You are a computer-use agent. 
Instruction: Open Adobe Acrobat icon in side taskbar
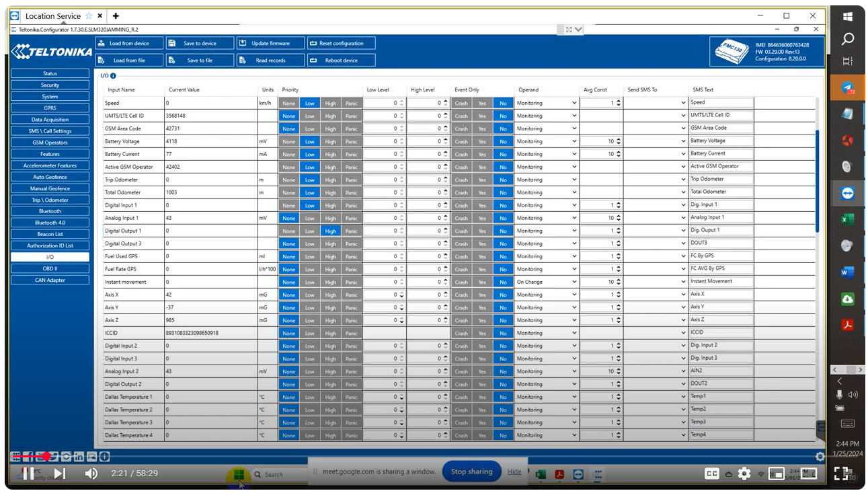point(848,325)
